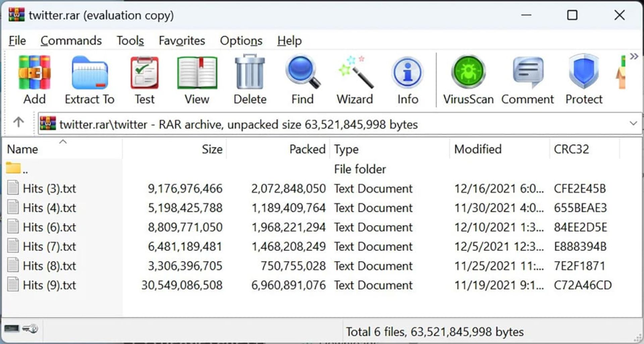This screenshot has width=644, height=344.
Task: Select the file Hits (9).txt
Action: 49,285
